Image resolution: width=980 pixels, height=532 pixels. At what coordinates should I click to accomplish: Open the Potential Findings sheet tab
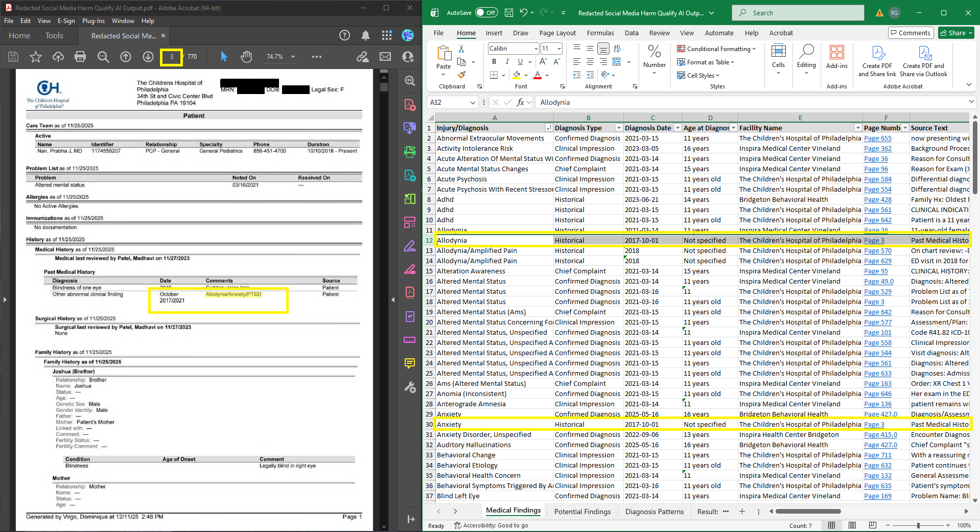coord(582,511)
